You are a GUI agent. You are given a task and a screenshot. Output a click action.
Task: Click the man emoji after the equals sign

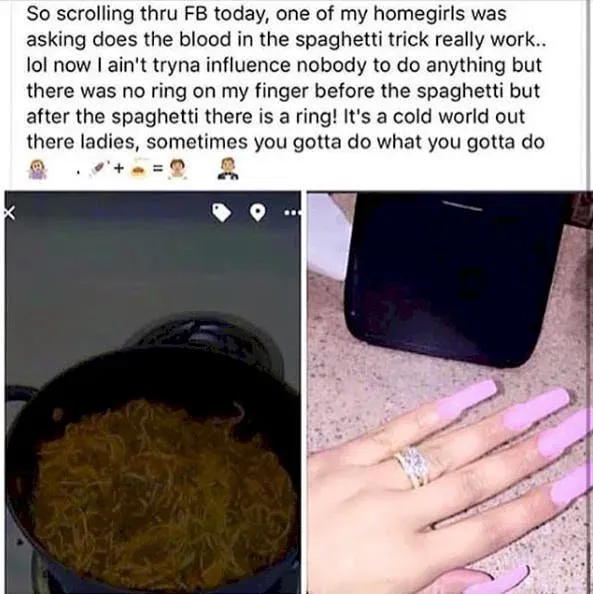coord(177,169)
